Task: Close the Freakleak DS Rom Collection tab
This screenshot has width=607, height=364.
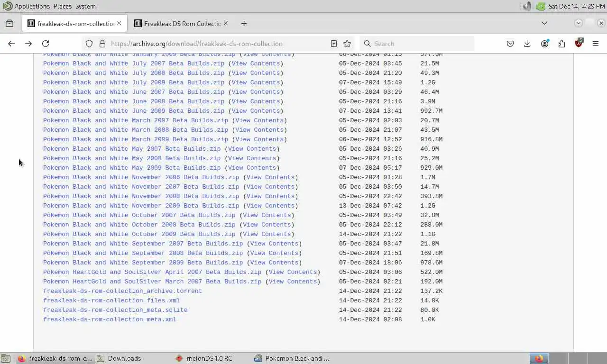Action: click(226, 23)
